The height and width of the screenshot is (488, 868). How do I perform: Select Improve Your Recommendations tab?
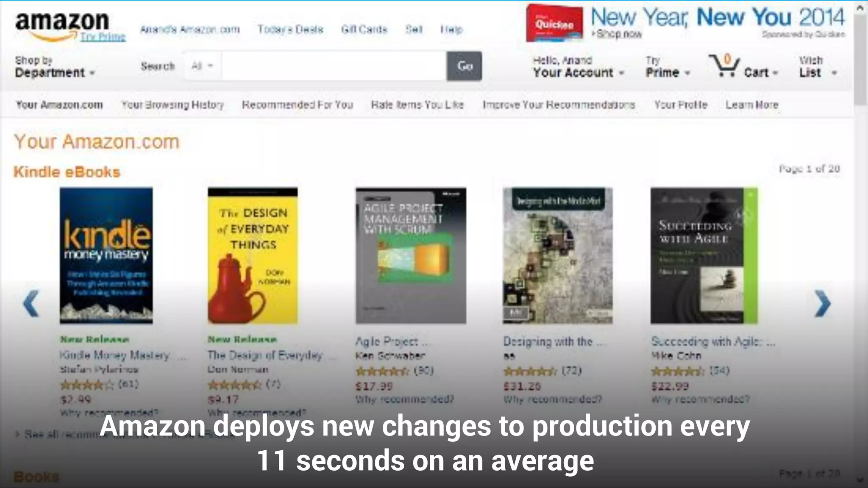559,105
